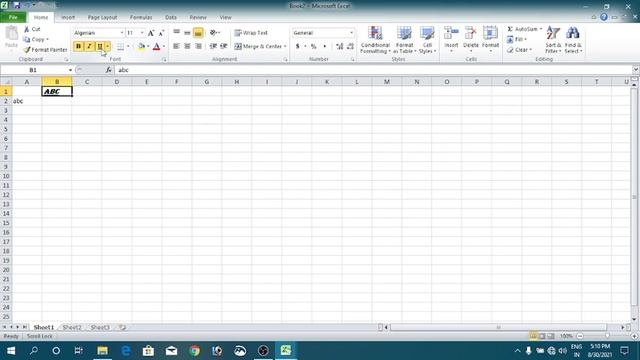This screenshot has width=640, height=360.
Task: Open the Alignment dialog box launcher
Action: click(x=285, y=60)
